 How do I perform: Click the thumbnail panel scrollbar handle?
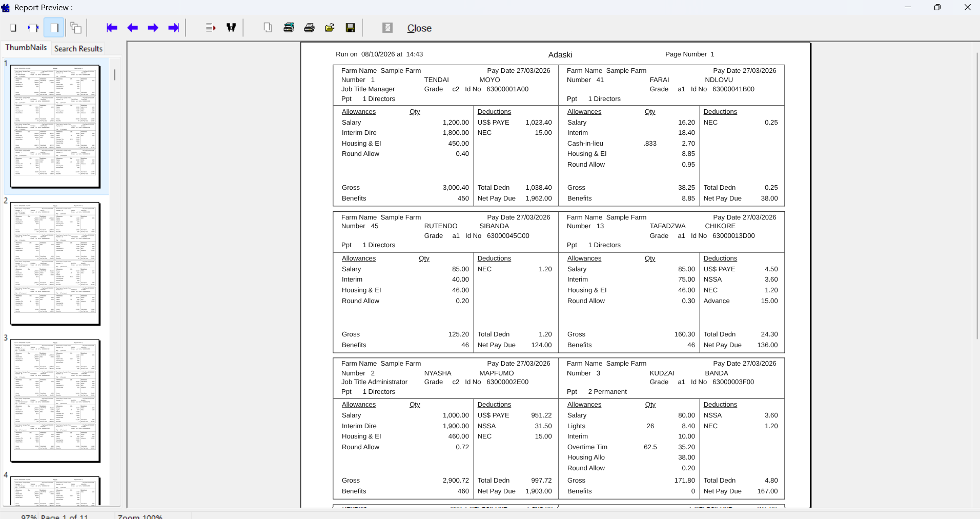tap(114, 75)
